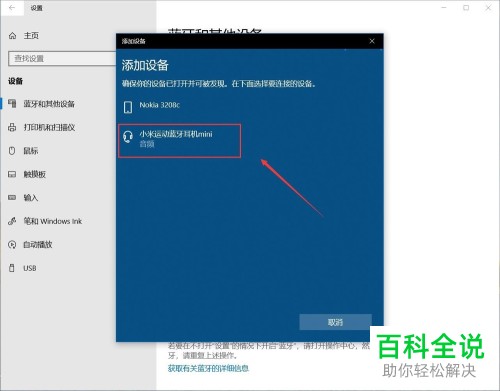Open 笔和 Windows Ink settings
The height and width of the screenshot is (391, 500).
coord(53,221)
